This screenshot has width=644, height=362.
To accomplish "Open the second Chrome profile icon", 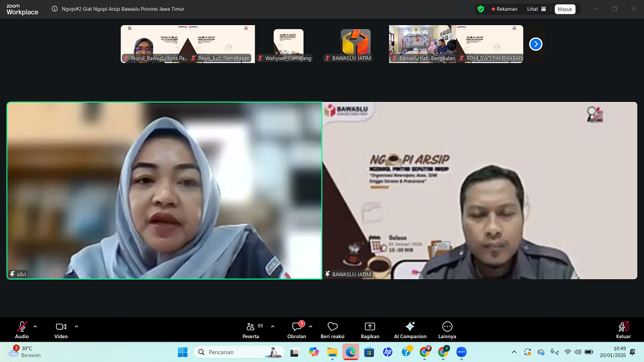I will coord(443,352).
